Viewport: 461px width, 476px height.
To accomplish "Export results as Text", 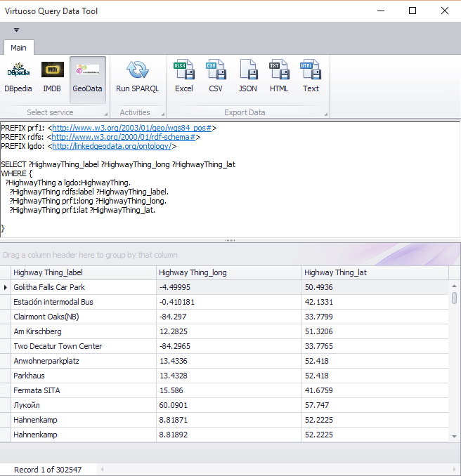I will pyautogui.click(x=311, y=79).
